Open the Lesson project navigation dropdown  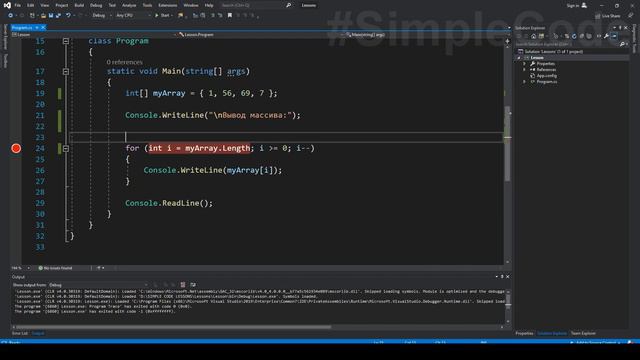(x=94, y=35)
